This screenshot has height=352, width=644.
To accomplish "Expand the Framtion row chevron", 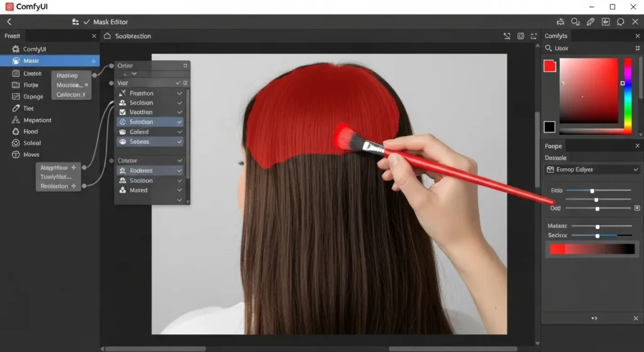I will [x=179, y=93].
